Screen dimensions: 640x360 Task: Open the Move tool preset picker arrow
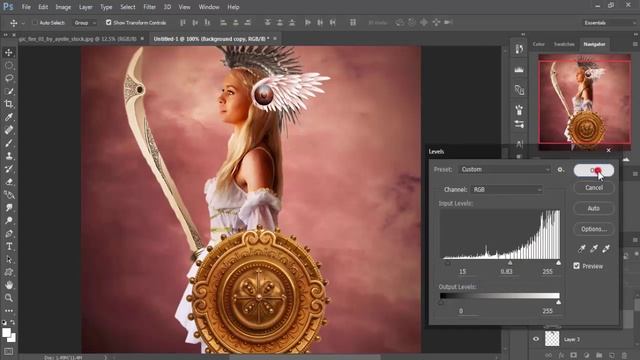point(23,23)
